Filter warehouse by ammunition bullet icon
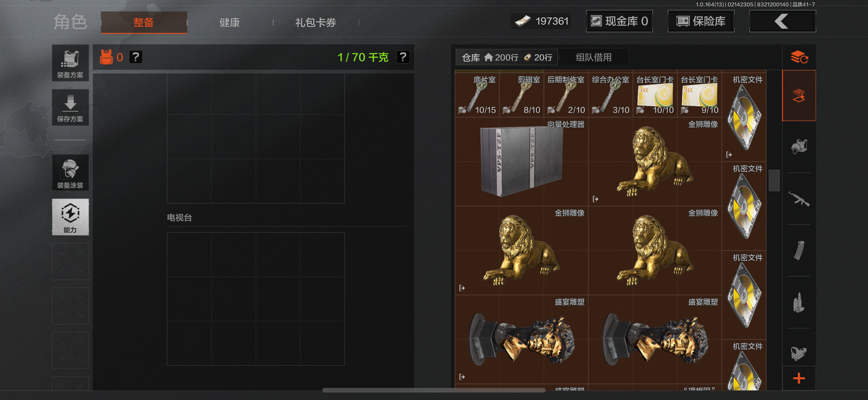The width and height of the screenshot is (868, 400). (798, 302)
